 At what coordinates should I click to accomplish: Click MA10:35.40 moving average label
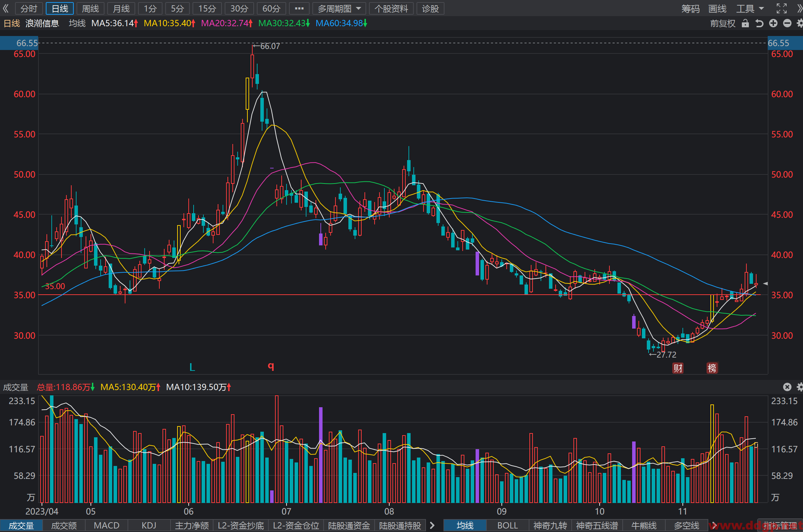tap(169, 23)
